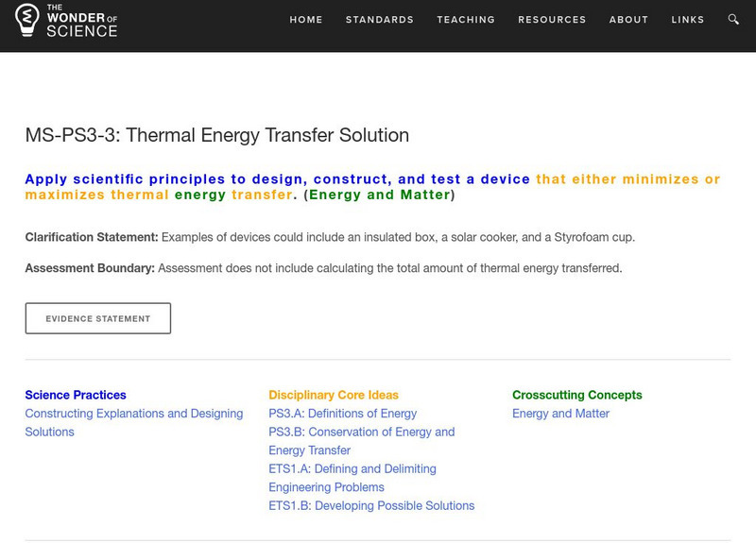The image size is (756, 543).
Task: Select the Teaching navigation item
Action: coord(466,20)
